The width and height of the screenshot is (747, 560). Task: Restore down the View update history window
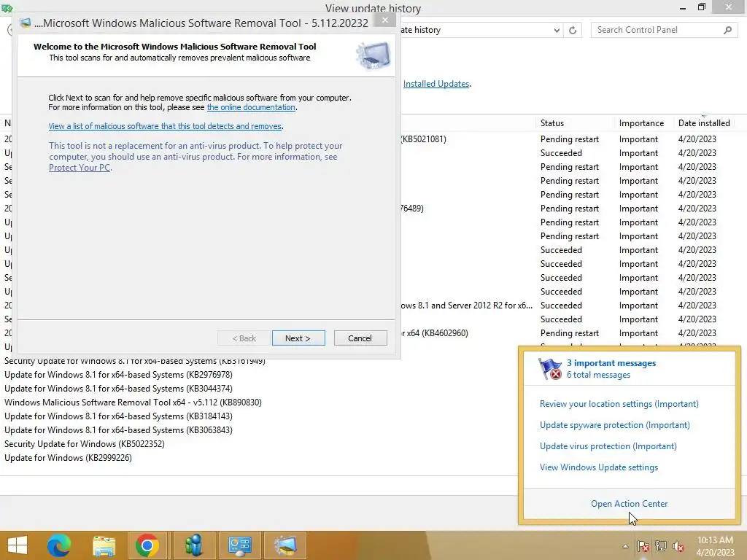tap(701, 7)
